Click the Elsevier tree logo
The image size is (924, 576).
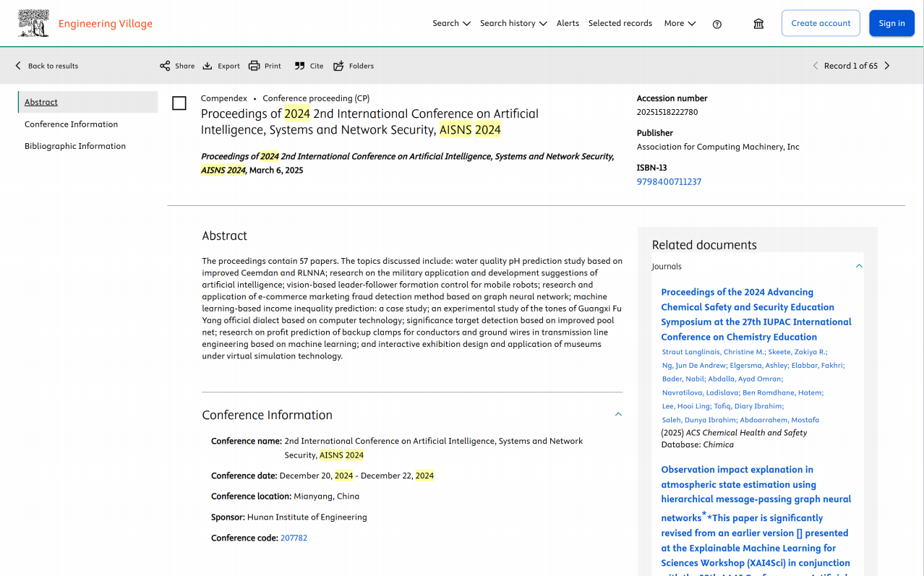pyautogui.click(x=33, y=23)
